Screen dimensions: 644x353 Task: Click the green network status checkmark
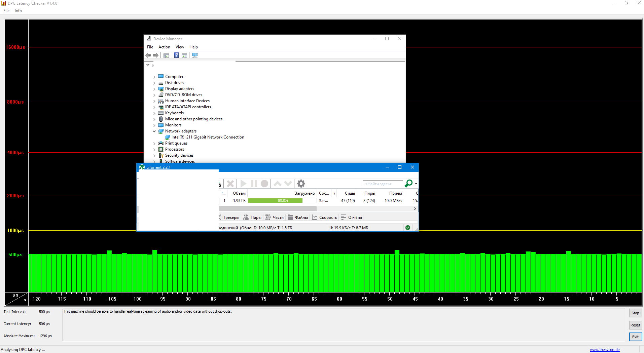point(408,228)
